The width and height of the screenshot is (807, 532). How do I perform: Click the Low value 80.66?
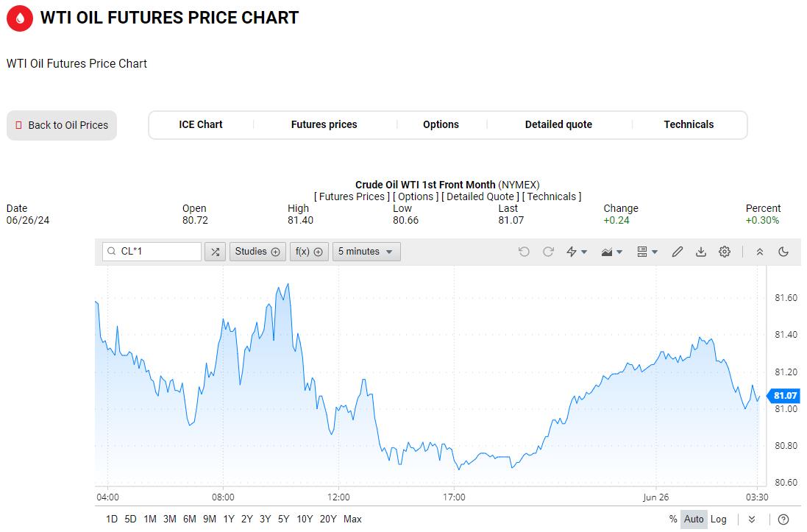(405, 221)
